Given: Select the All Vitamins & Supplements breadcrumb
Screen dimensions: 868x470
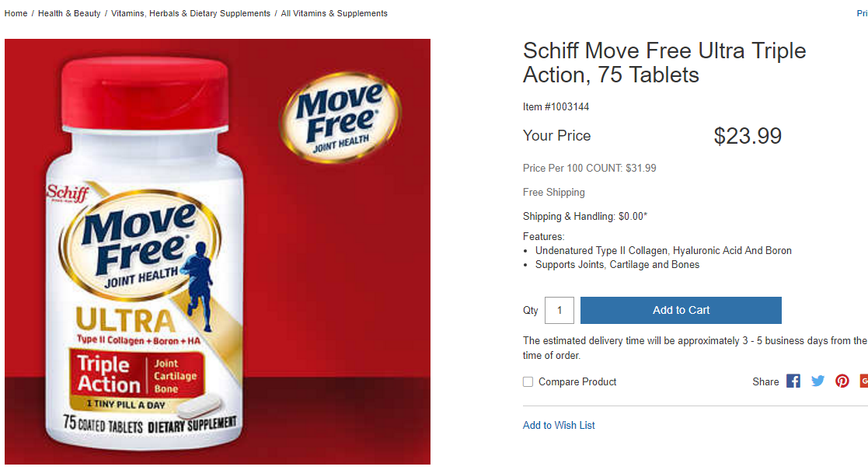Looking at the screenshot, I should [x=334, y=13].
